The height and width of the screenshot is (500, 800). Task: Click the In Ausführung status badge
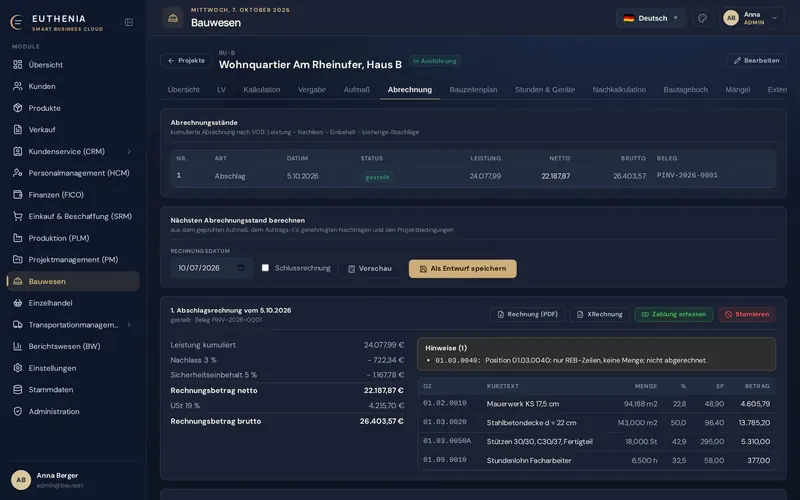(435, 61)
